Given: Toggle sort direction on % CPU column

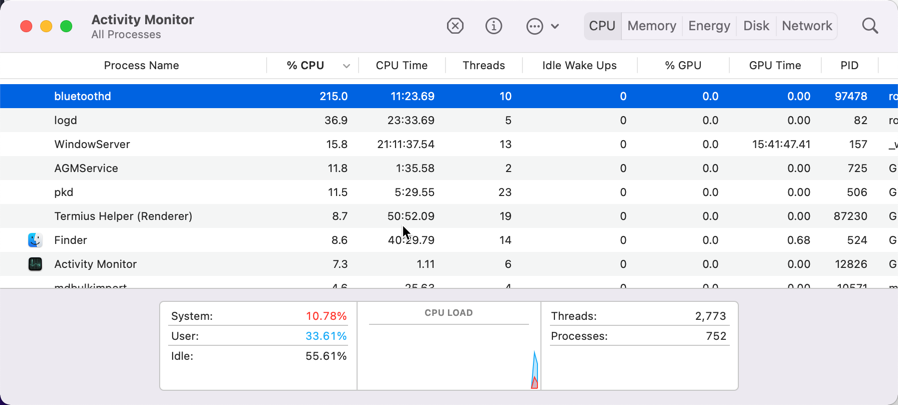Looking at the screenshot, I should [x=346, y=66].
